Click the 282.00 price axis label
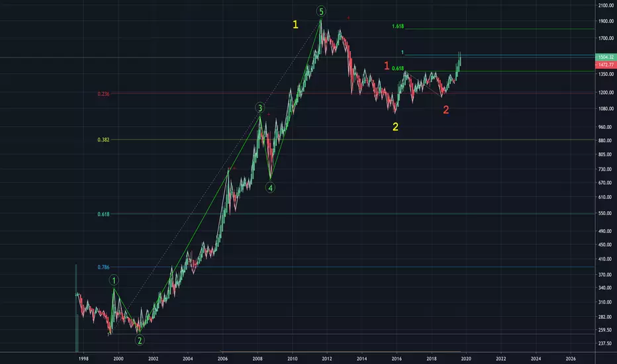617x364 pixels. coord(606,317)
